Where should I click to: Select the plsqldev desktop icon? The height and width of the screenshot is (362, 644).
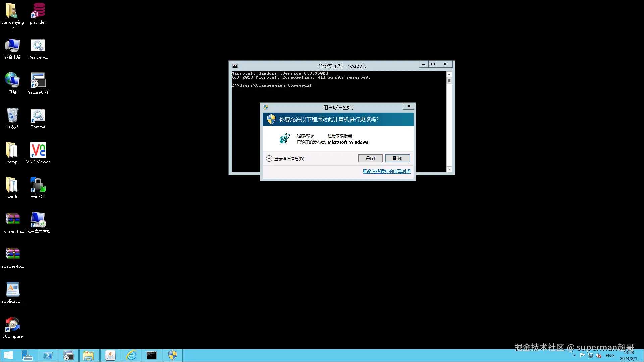tap(38, 13)
